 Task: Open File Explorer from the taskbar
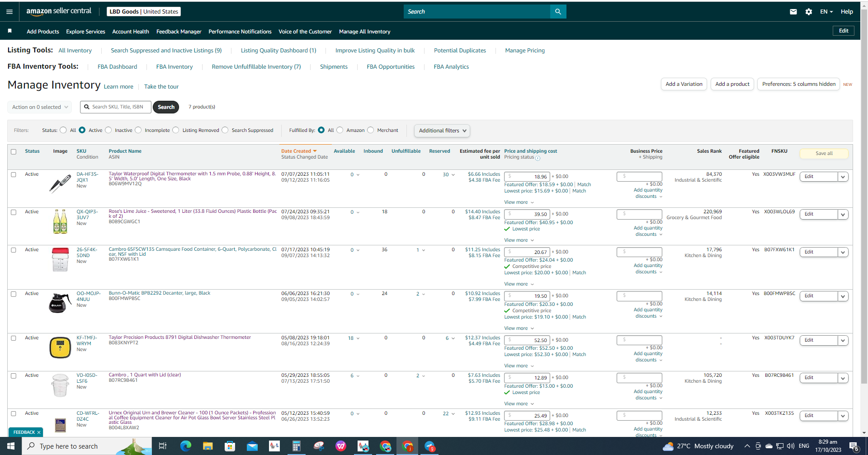point(208,446)
